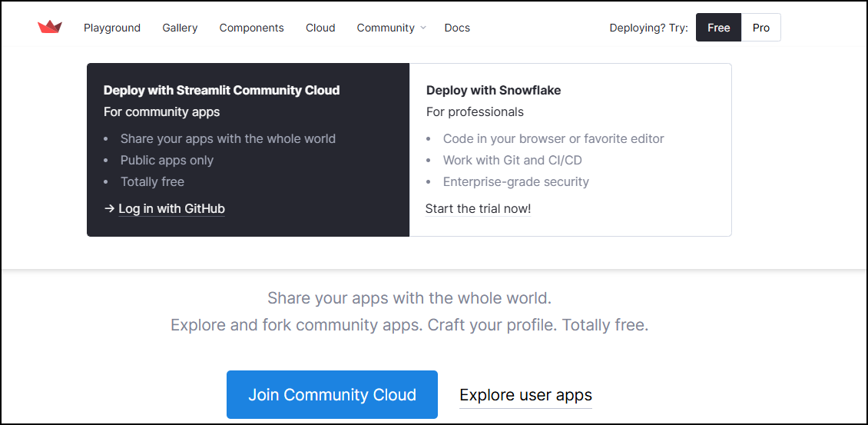
Task: Choose the Pro deployment option
Action: [761, 28]
